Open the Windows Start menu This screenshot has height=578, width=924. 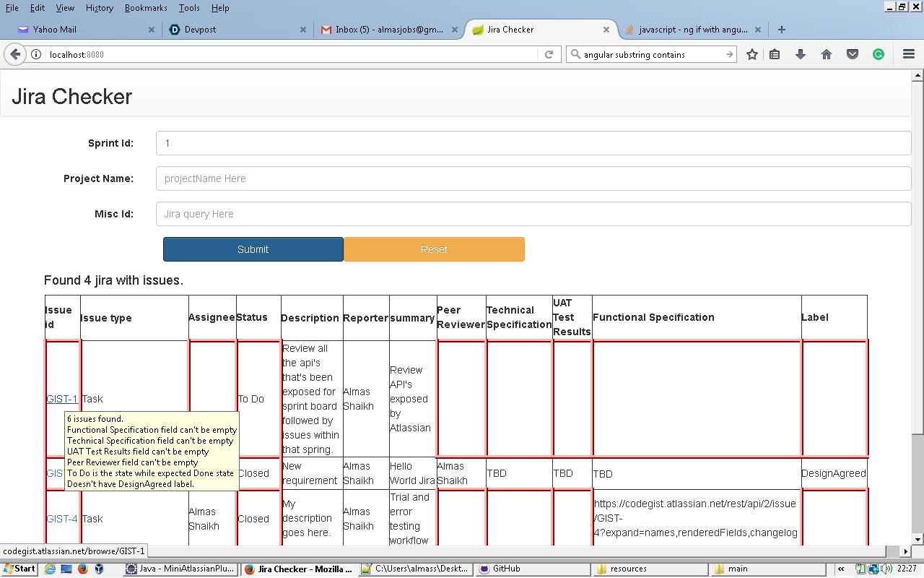19,569
